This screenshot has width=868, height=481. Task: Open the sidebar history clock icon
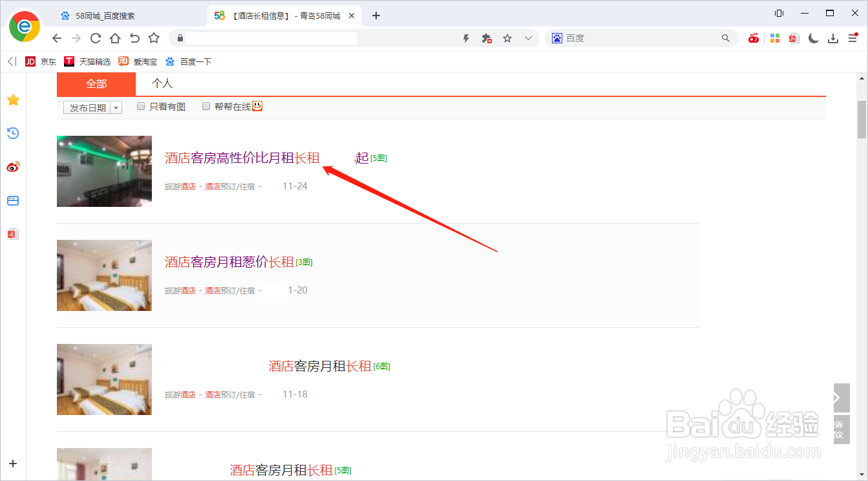click(13, 133)
